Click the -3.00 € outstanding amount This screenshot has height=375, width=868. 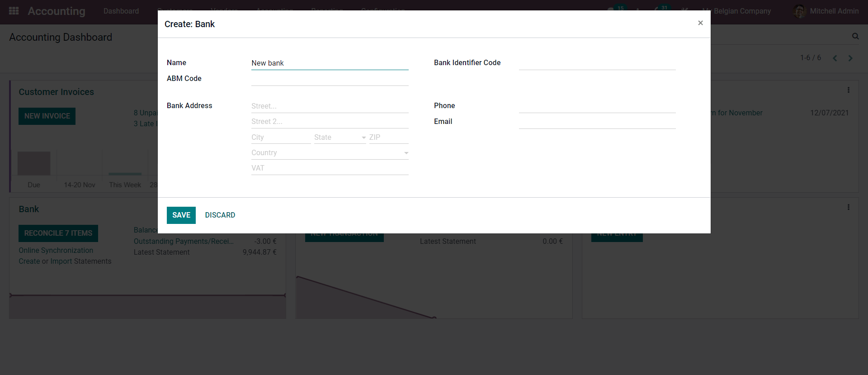point(265,242)
